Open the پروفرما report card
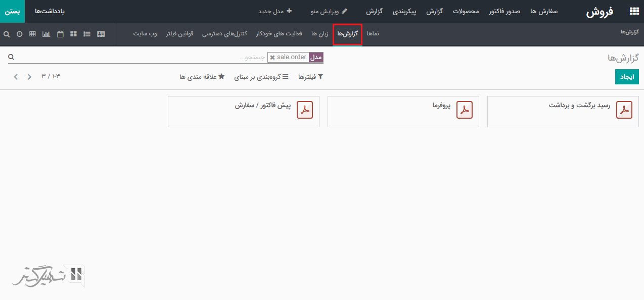Screen dimensions: 644x300 pos(403,112)
